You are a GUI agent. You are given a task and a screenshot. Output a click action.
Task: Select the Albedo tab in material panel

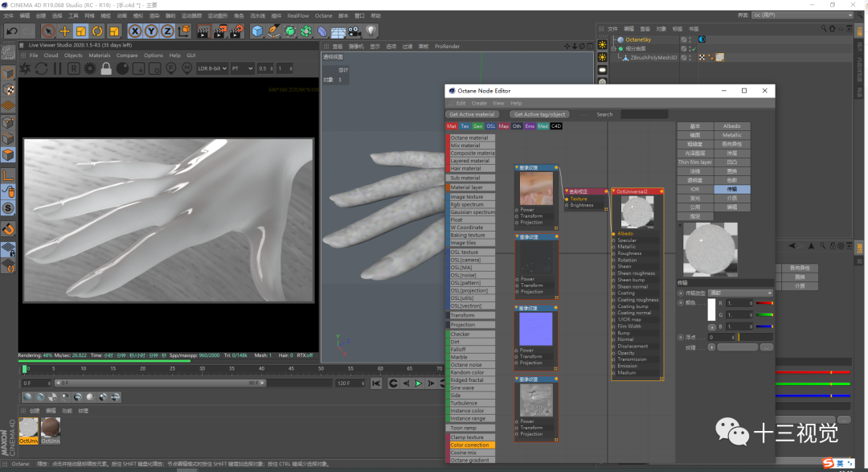click(732, 126)
